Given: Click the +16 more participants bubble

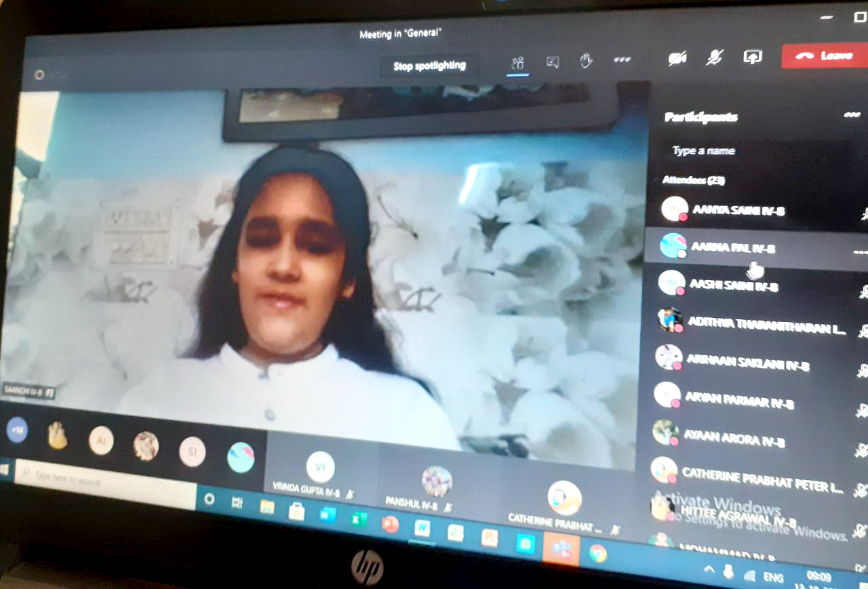Looking at the screenshot, I should coord(17,430).
